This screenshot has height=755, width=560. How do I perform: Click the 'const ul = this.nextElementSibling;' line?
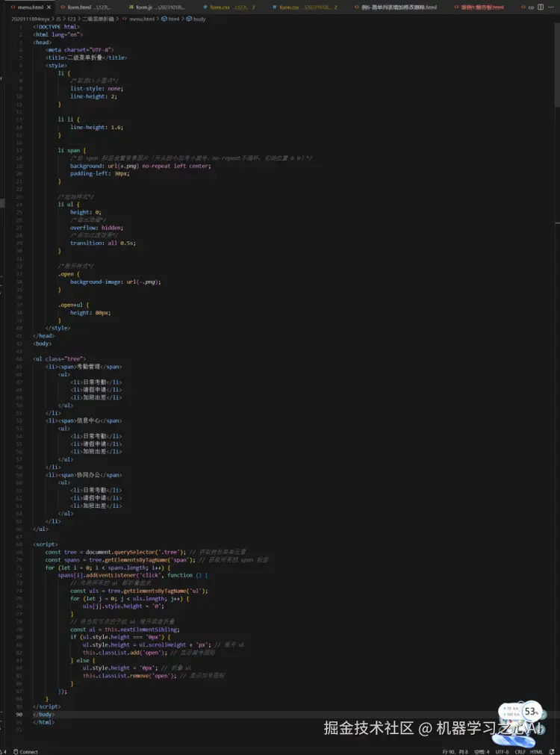click(x=125, y=630)
